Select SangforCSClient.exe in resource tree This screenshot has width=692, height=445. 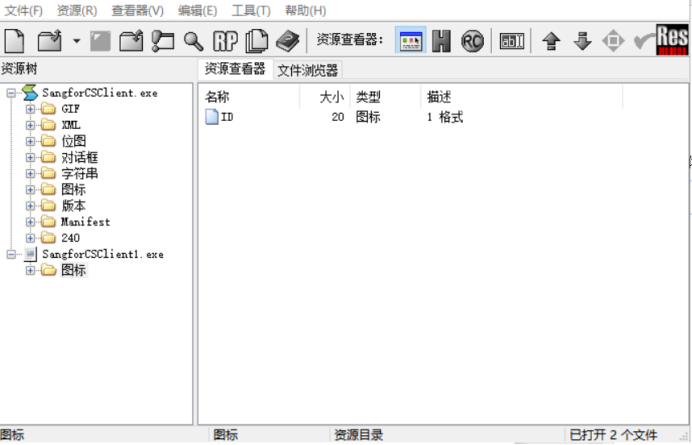tap(100, 93)
